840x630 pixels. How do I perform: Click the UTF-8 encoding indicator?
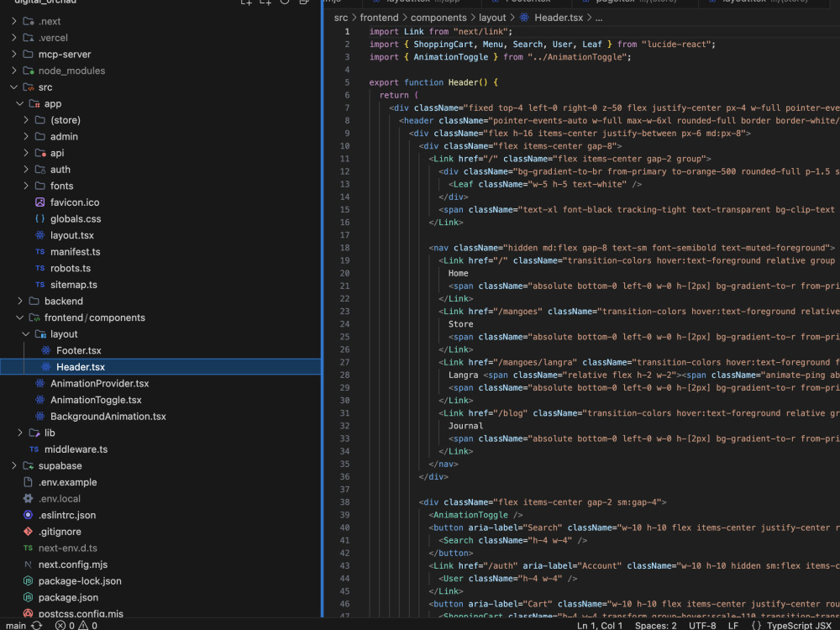point(701,625)
